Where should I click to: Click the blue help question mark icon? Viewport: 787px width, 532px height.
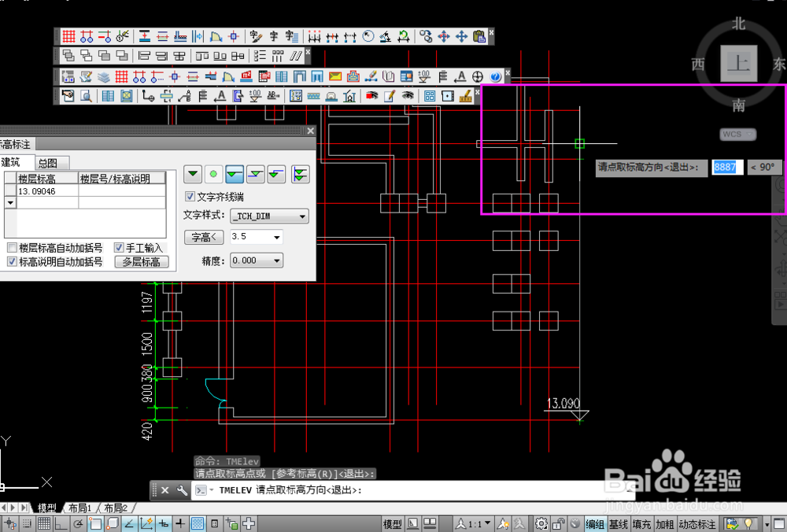[x=495, y=77]
